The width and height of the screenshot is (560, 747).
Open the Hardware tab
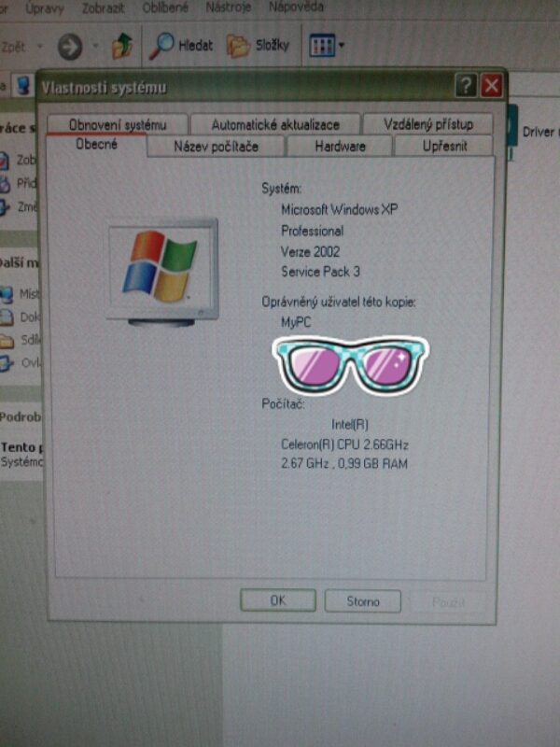click(x=340, y=147)
